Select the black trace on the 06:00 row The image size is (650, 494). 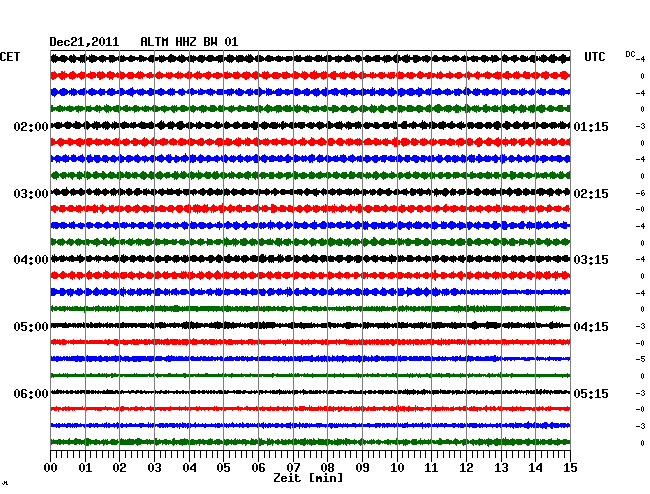(310, 392)
